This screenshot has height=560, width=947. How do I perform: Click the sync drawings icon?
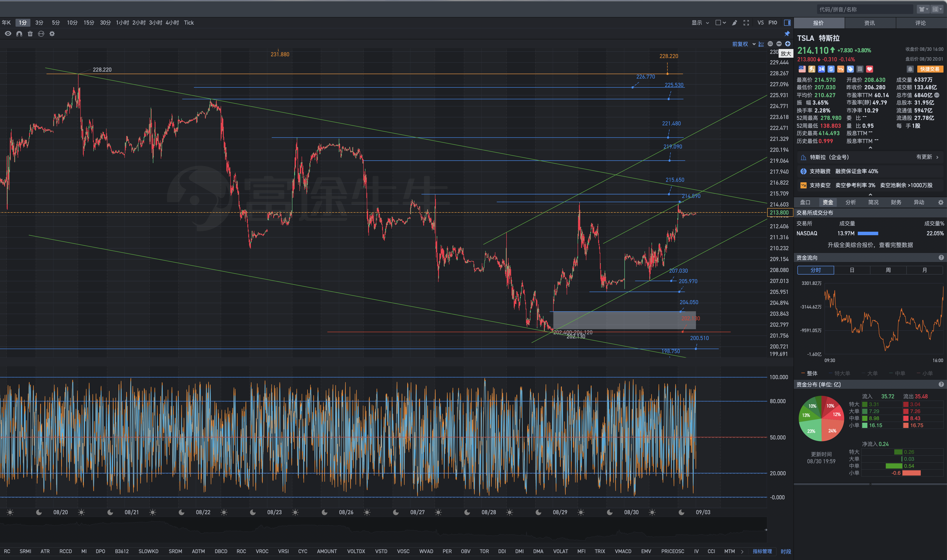click(41, 34)
